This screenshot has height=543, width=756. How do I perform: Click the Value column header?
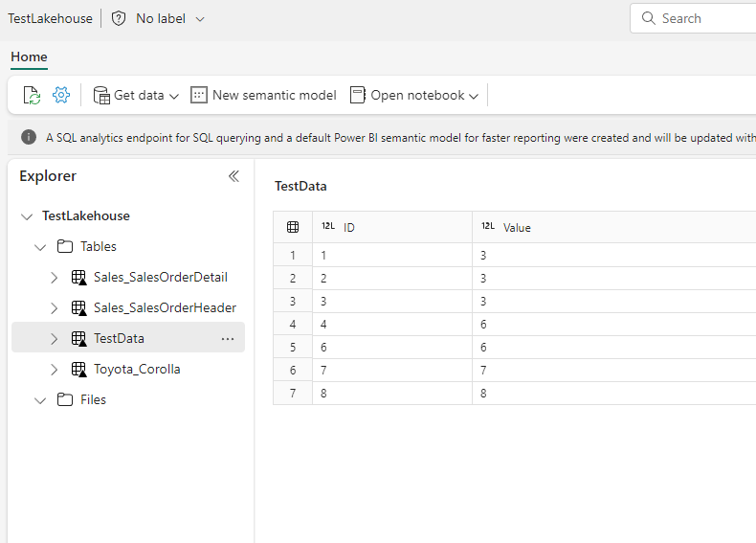click(614, 227)
